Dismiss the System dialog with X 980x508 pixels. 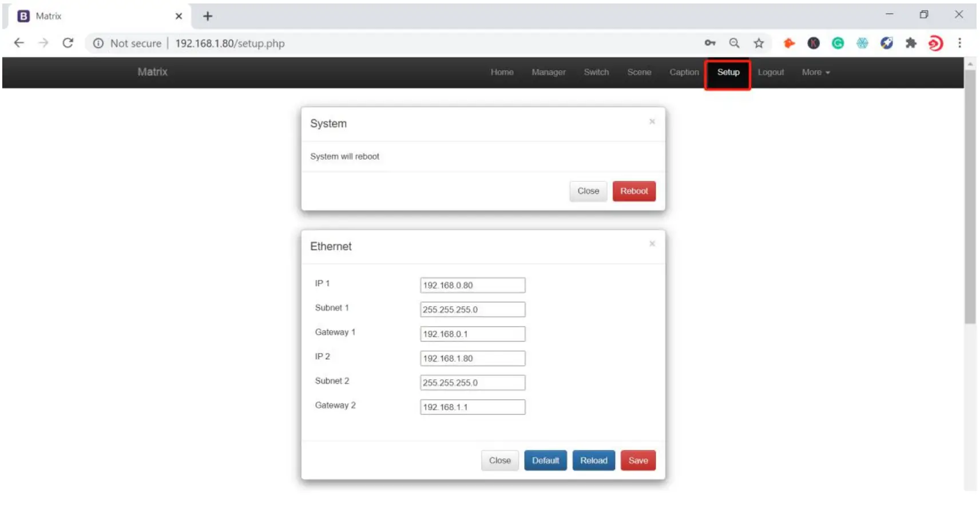652,121
